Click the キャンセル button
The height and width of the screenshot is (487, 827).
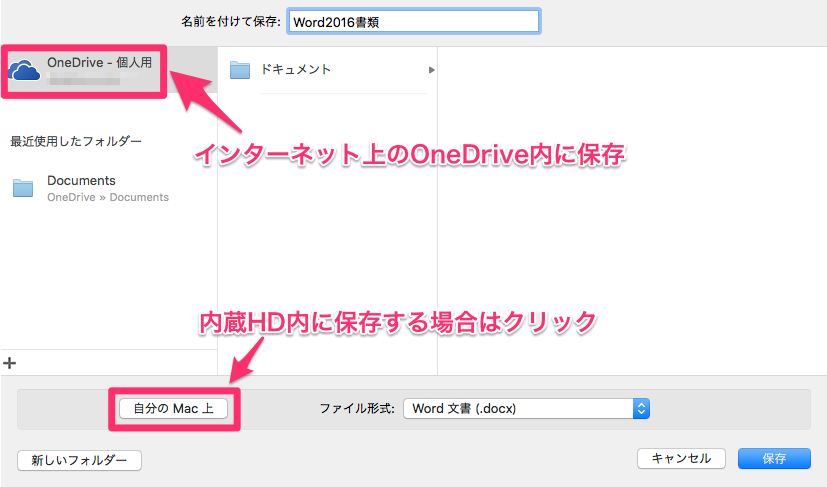click(x=681, y=459)
